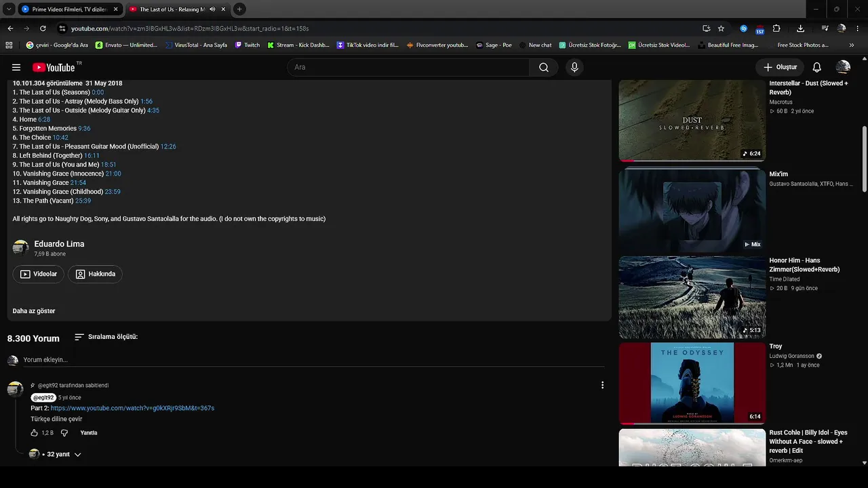Click the Oluştur create button
The width and height of the screenshot is (868, 488).
click(x=780, y=67)
